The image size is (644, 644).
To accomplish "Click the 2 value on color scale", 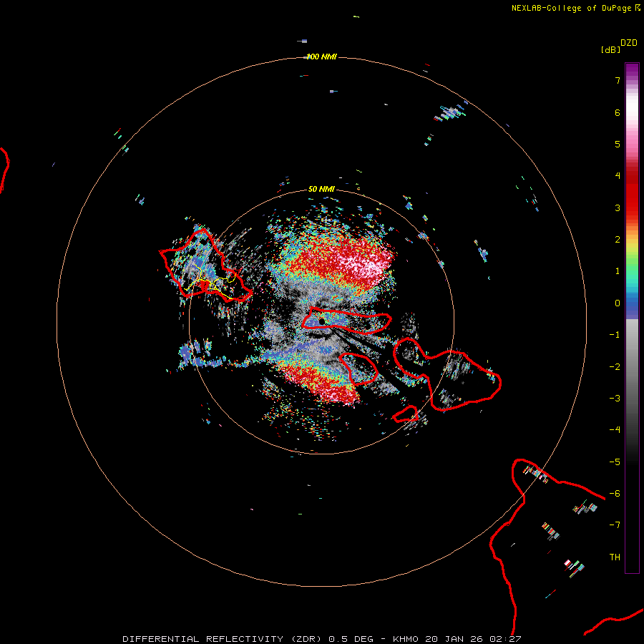I will click(618, 240).
